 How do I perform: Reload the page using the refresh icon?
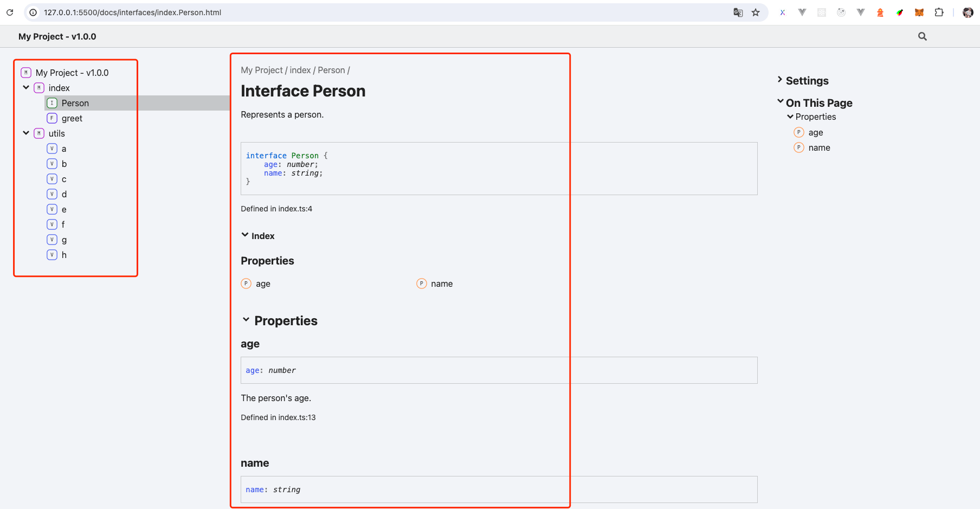tap(10, 12)
